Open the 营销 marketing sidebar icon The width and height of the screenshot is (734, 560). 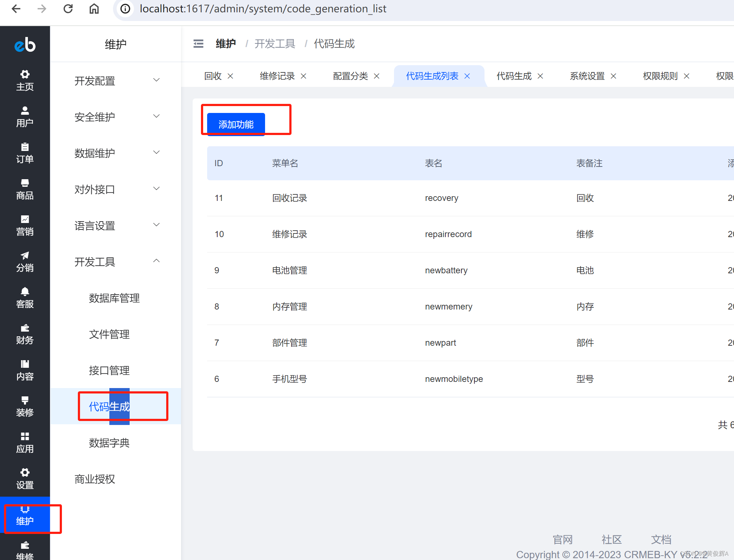(x=25, y=225)
